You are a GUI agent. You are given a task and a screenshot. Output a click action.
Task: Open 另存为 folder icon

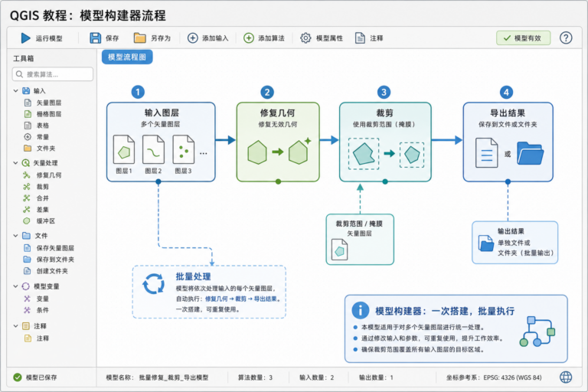pyautogui.click(x=140, y=38)
